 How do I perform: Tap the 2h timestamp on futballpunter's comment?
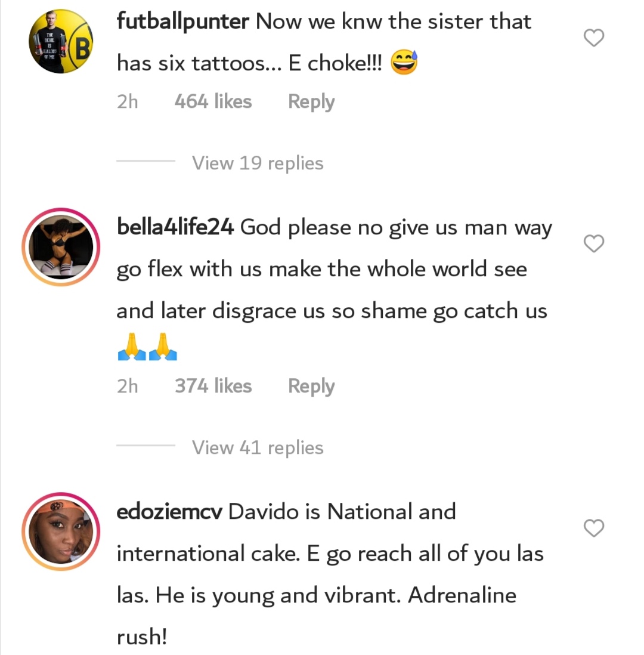coord(127,101)
